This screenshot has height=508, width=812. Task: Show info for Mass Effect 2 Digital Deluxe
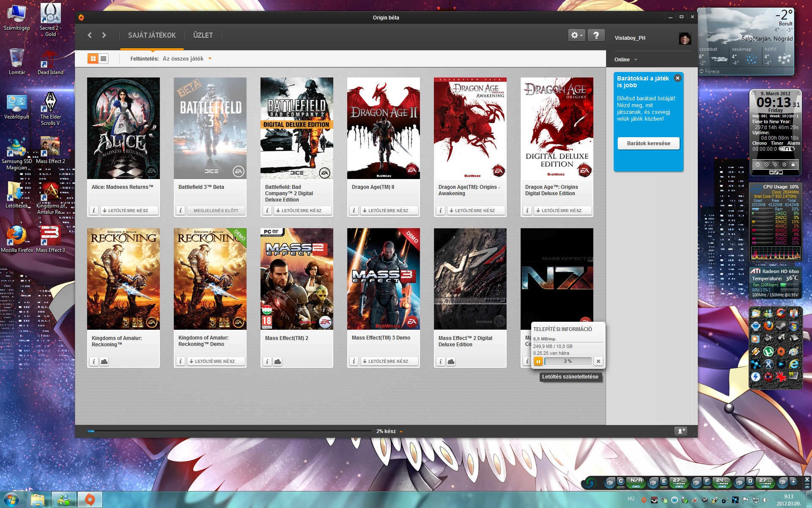[441, 362]
